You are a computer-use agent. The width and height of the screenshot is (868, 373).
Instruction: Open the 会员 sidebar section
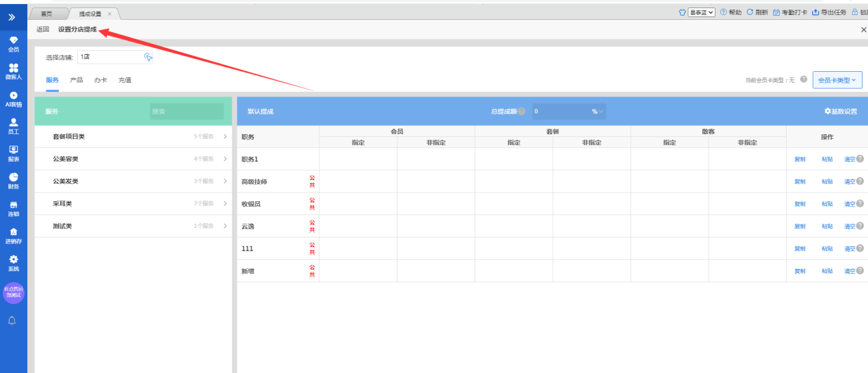point(13,44)
